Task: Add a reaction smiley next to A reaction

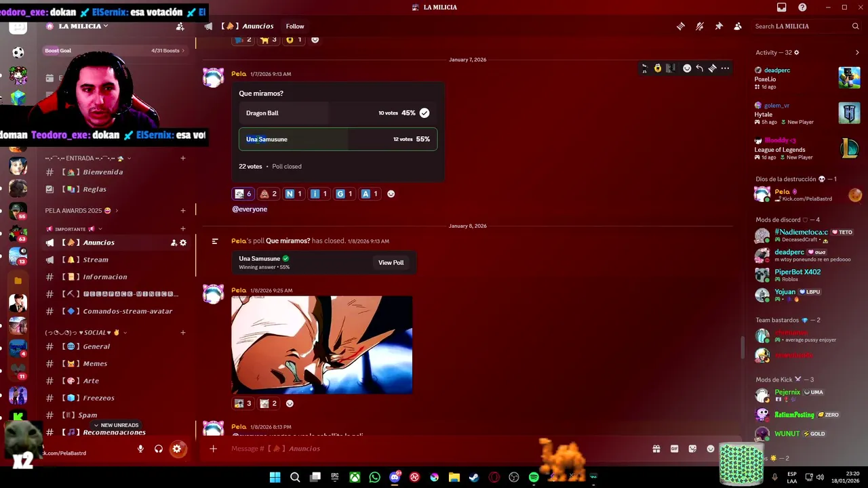Action: [391, 194]
